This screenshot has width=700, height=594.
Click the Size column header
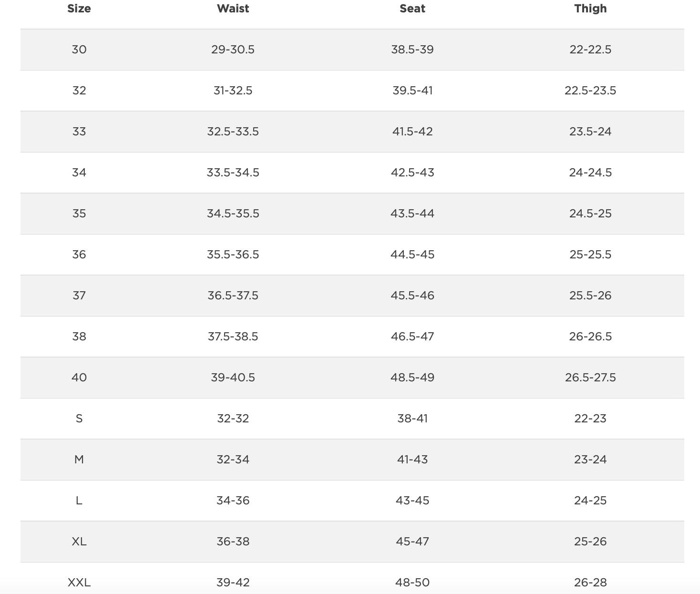(x=79, y=9)
